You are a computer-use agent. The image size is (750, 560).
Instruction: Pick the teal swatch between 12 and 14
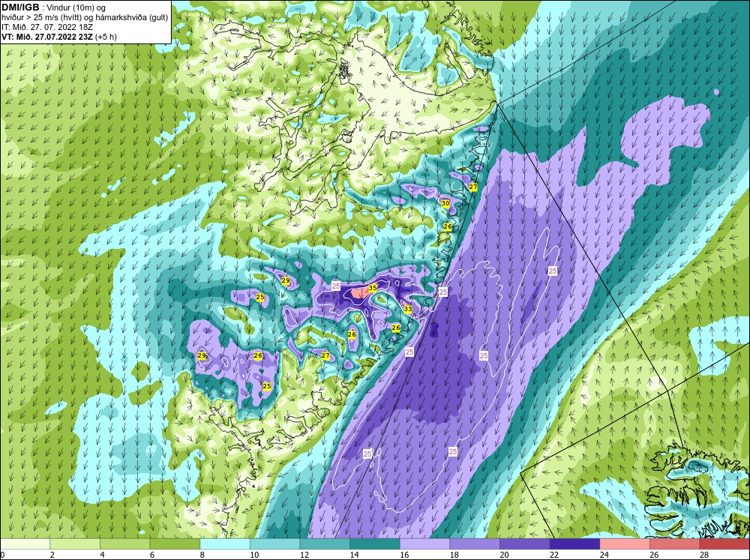tap(325, 544)
